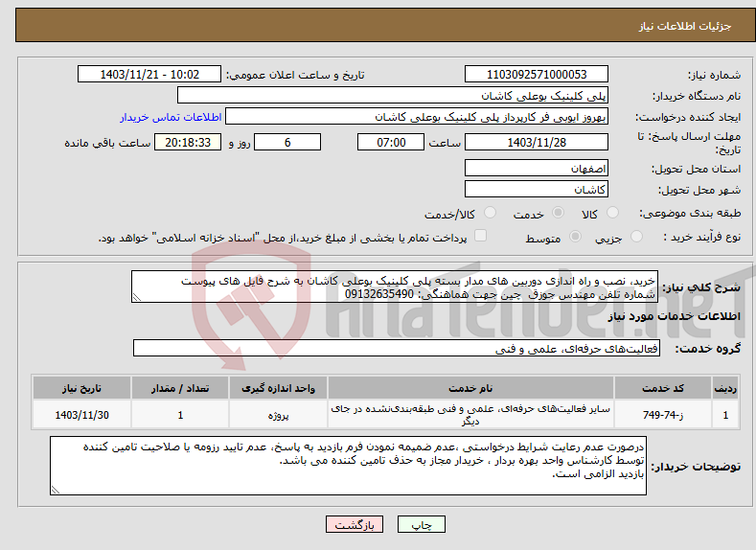Click the province field اصفهان
Screen dimensions: 756x550
(x=537, y=169)
